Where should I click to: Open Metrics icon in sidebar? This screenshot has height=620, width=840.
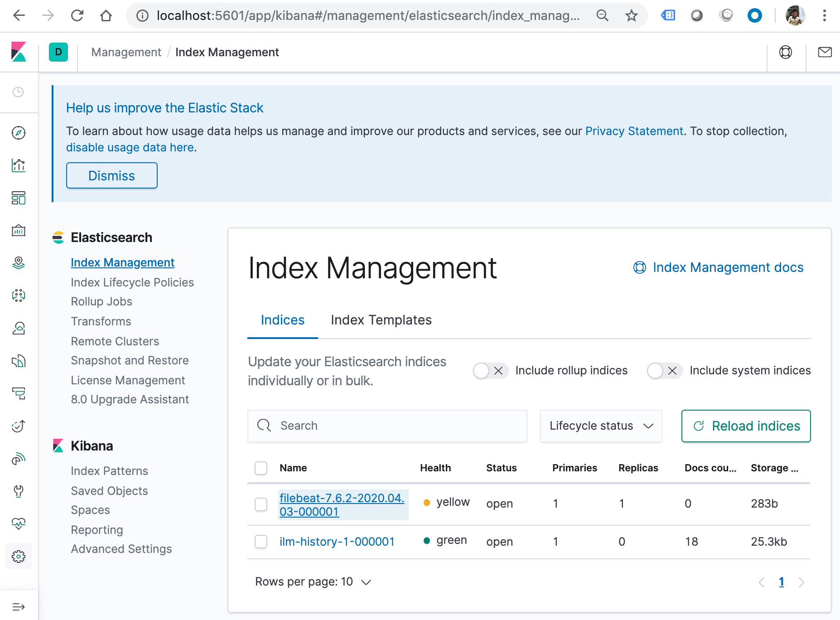(19, 328)
